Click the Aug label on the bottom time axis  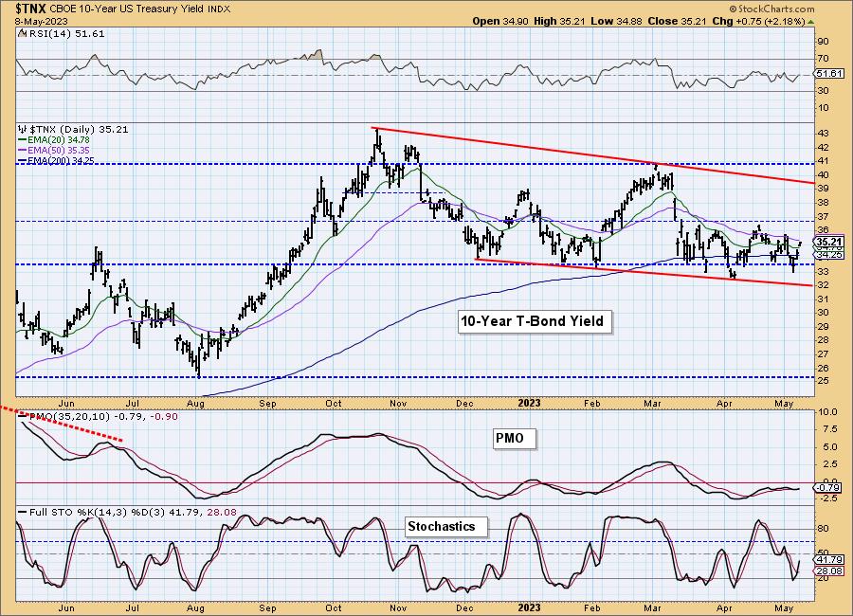click(195, 607)
